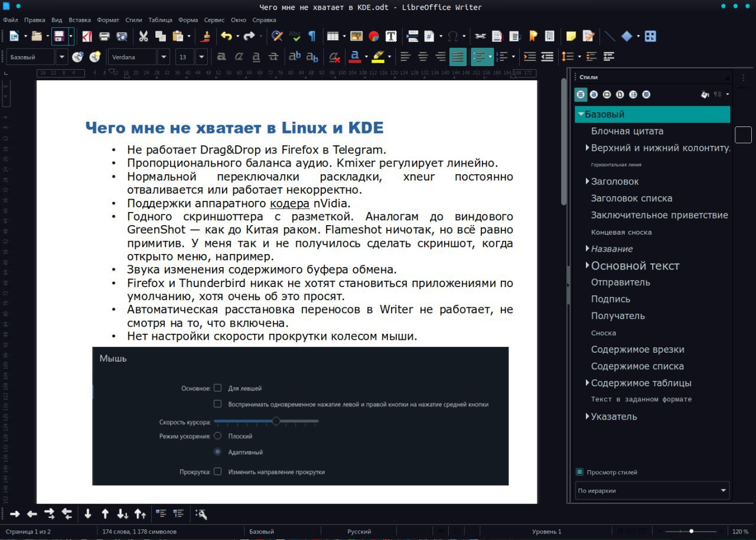The image size is (756, 540).
Task: Open the Справка menu
Action: click(x=264, y=20)
